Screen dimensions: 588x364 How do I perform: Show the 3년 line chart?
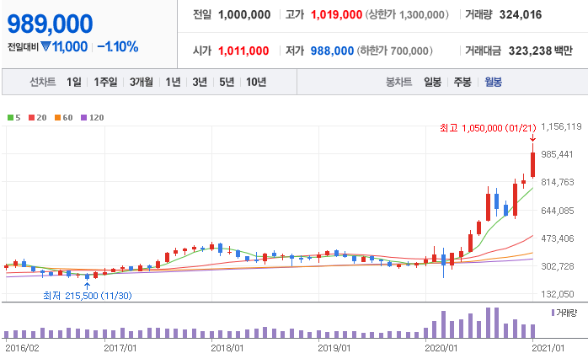coord(200,82)
